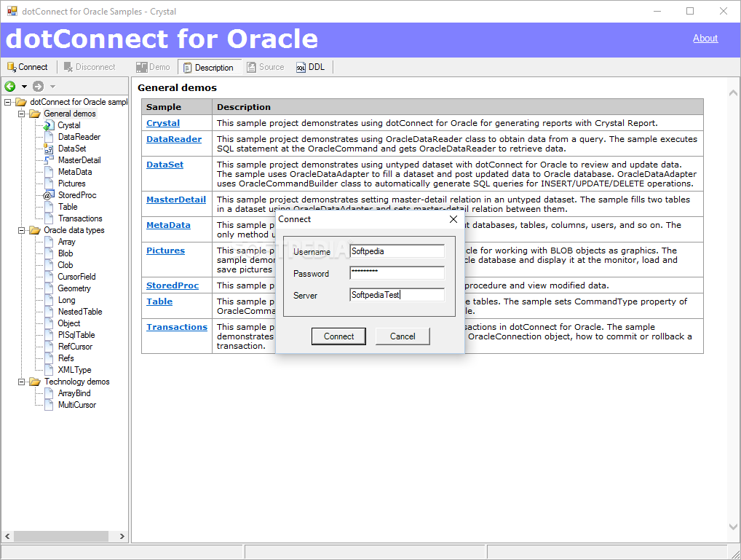Click the content pane scroll-up arrow
741x560 pixels.
coord(733,93)
